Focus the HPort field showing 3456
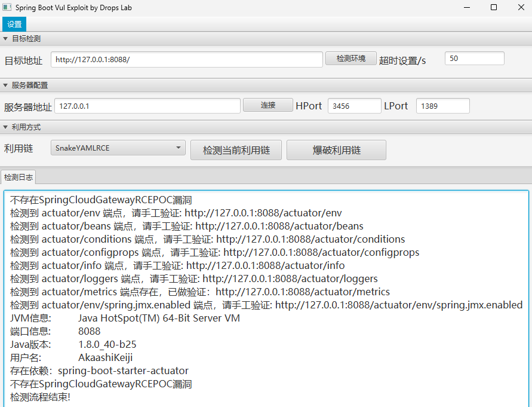532x407 pixels. [x=354, y=106]
